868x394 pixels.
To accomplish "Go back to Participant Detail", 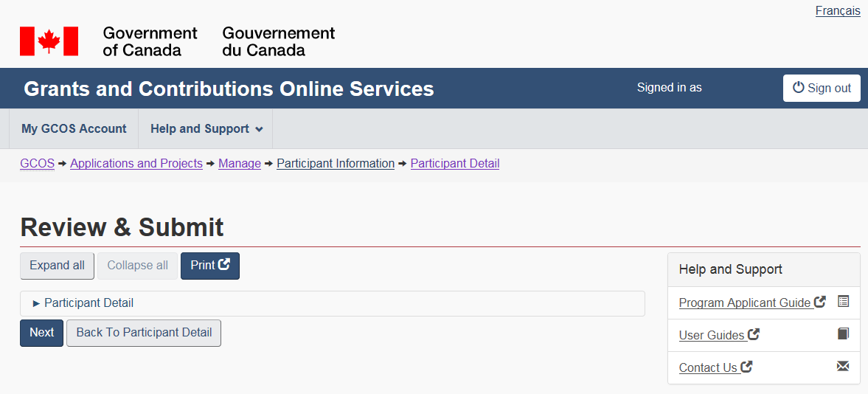I will (x=144, y=333).
